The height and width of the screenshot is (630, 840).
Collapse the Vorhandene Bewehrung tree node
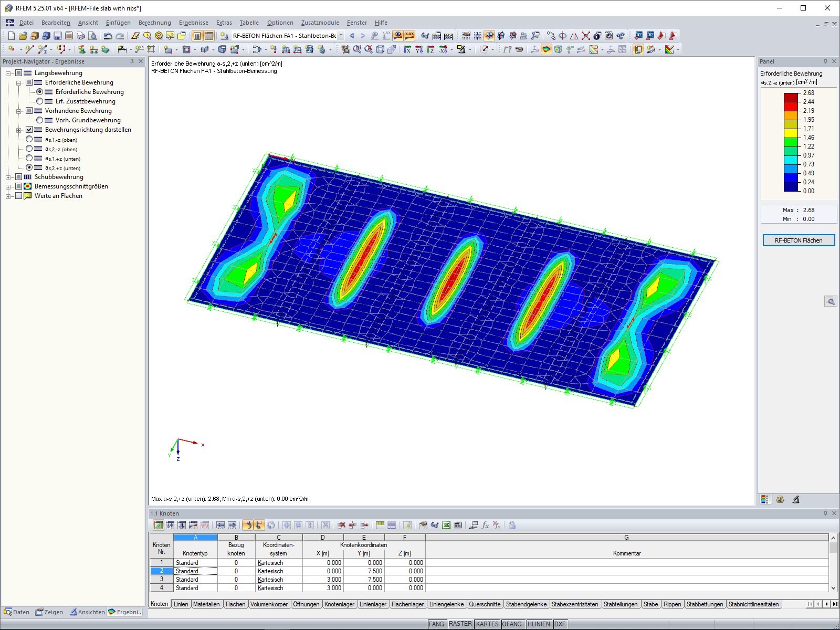(19, 111)
